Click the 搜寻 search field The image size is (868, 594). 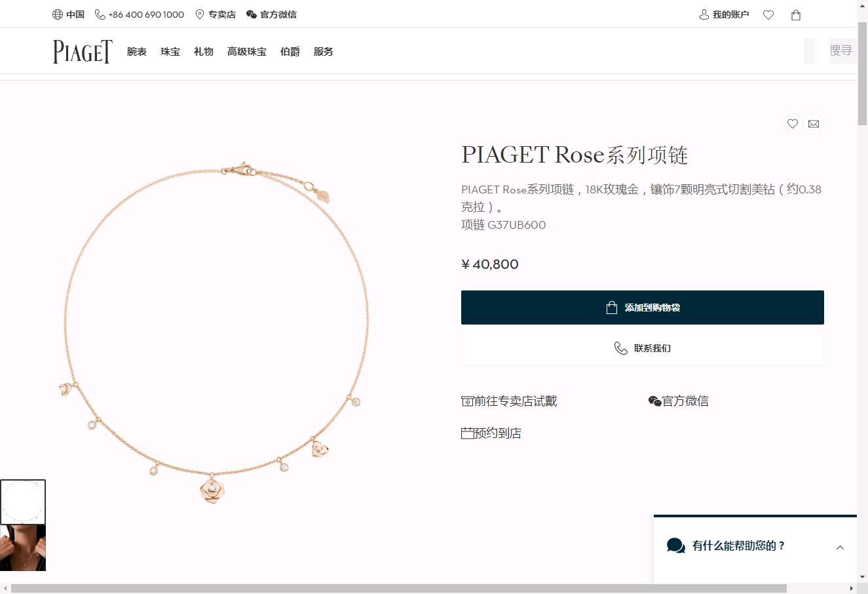coord(840,50)
